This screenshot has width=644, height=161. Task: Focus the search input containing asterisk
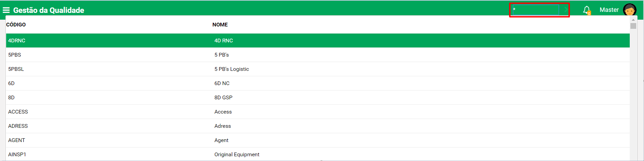535,10
